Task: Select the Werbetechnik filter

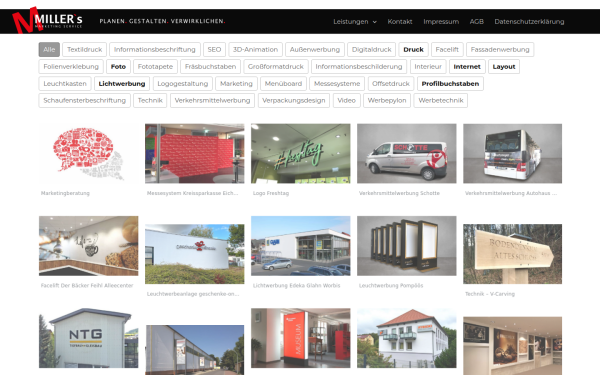Action: (440, 100)
